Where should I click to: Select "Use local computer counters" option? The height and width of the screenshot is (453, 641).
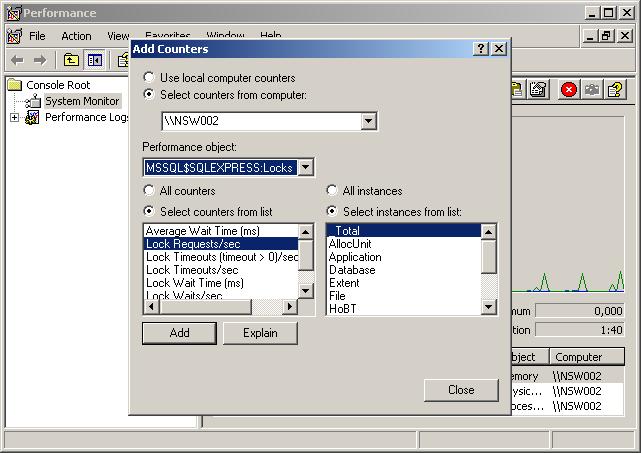click(150, 77)
